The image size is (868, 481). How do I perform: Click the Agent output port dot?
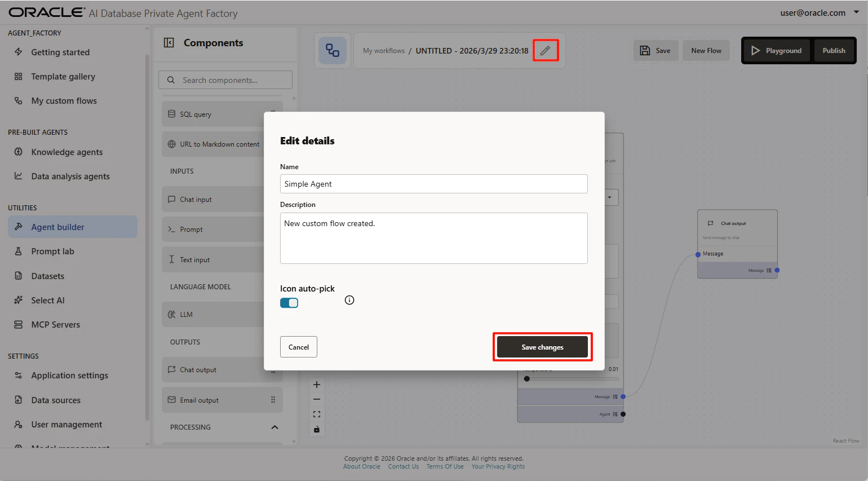623,414
